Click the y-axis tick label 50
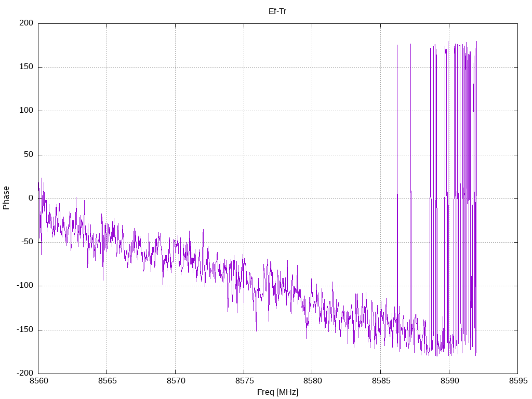This screenshot has width=532, height=399. [29, 154]
